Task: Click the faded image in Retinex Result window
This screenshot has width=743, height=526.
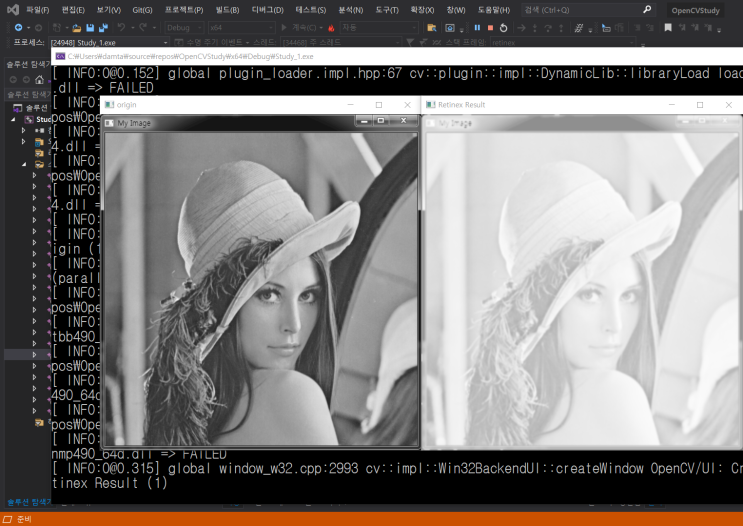Action: 582,289
